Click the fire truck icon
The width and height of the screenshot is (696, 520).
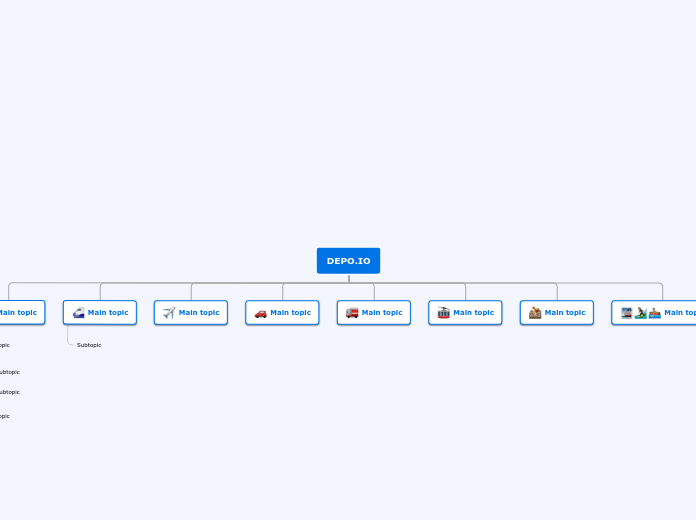(352, 313)
